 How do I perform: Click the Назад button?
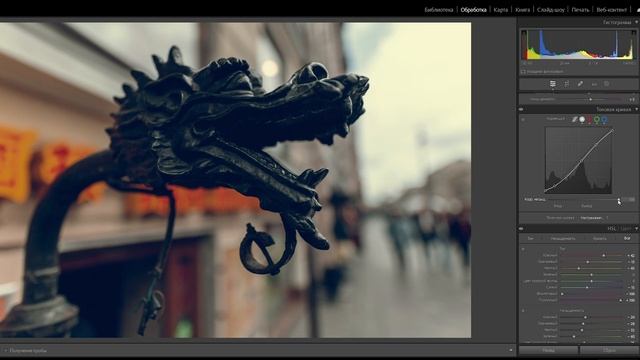tap(549, 350)
